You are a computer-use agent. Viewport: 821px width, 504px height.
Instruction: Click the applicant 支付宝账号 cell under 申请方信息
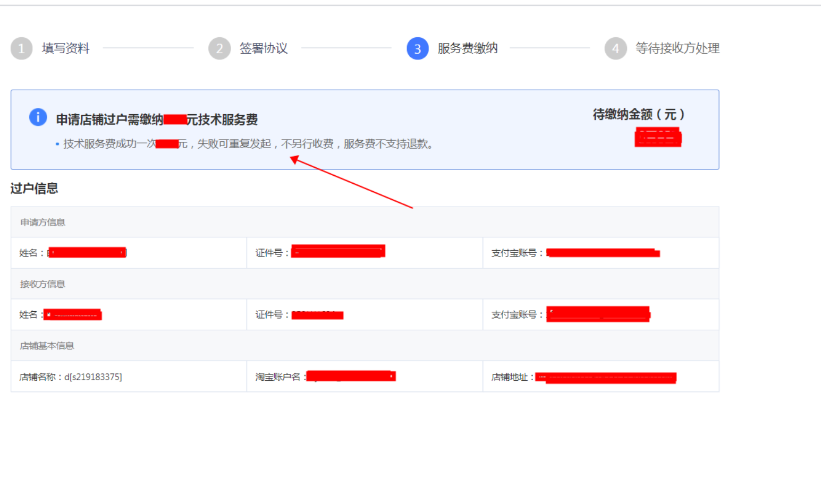coord(601,253)
